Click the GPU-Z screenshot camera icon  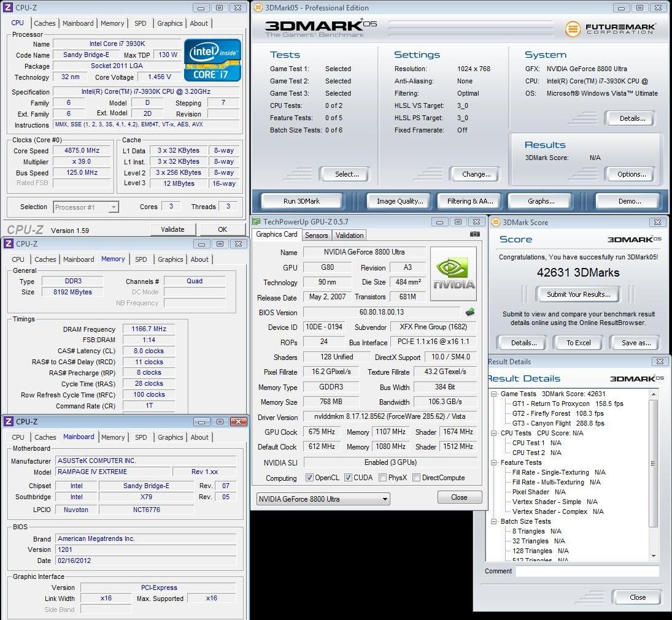click(x=474, y=234)
